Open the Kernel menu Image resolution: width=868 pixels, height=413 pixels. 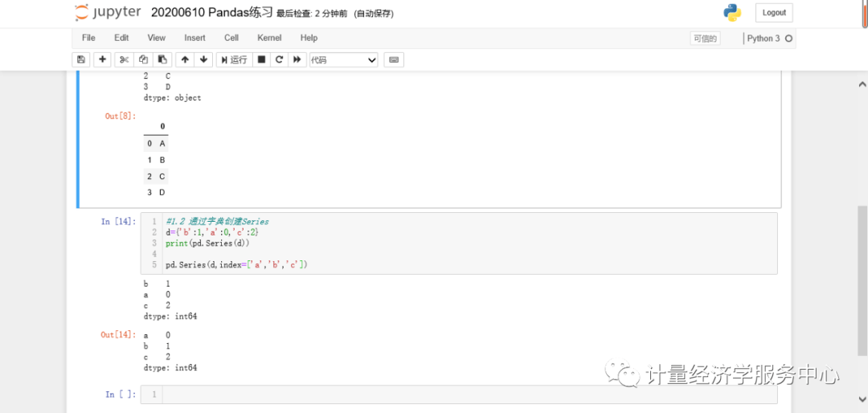point(269,38)
